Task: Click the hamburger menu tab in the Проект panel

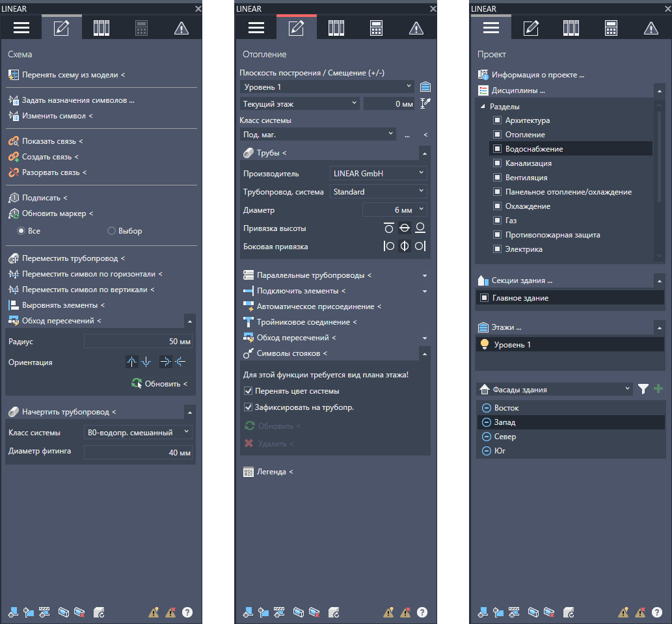Action: coord(491,27)
